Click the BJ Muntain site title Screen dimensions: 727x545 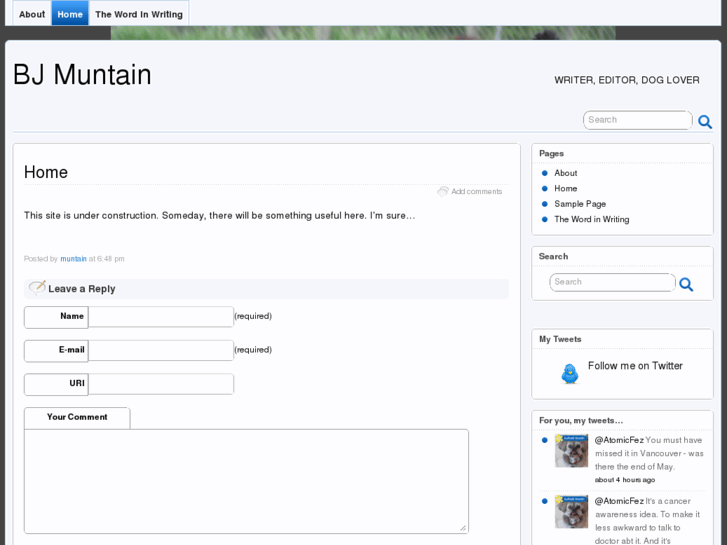pos(82,75)
